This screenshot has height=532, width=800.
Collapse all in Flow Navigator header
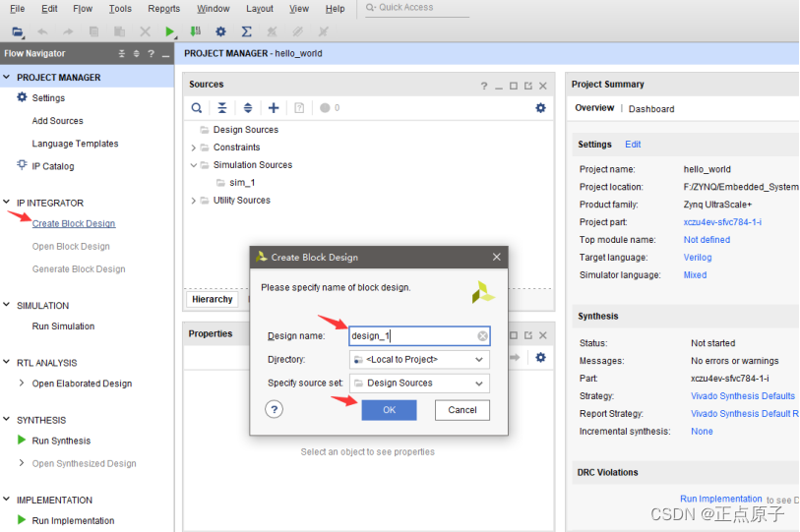point(121,53)
